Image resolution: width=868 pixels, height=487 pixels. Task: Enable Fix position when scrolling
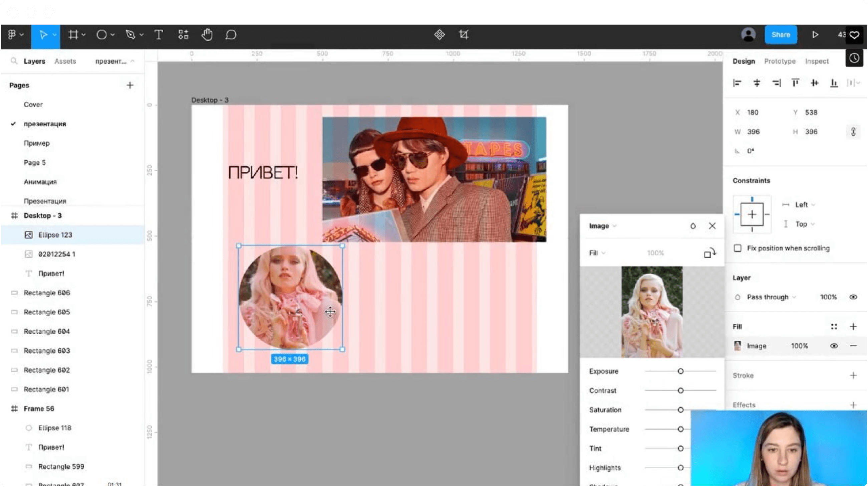pos(738,248)
